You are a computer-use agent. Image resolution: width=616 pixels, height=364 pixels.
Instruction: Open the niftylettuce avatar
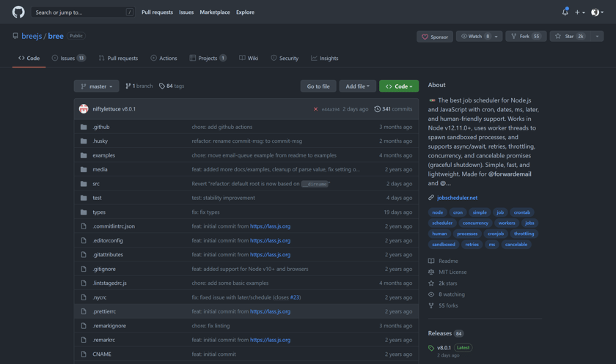[x=84, y=109]
